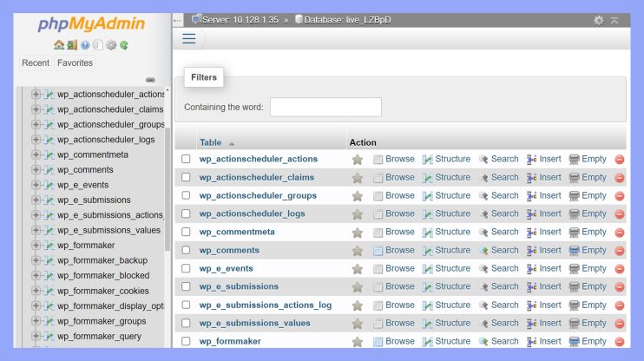This screenshot has width=644, height=361.
Task: Favorite wp_formmaker with star icon
Action: [358, 342]
